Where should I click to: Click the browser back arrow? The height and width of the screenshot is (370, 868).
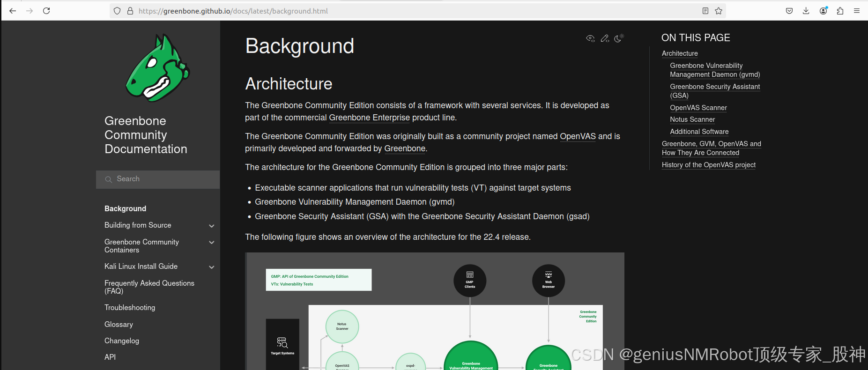(x=13, y=11)
